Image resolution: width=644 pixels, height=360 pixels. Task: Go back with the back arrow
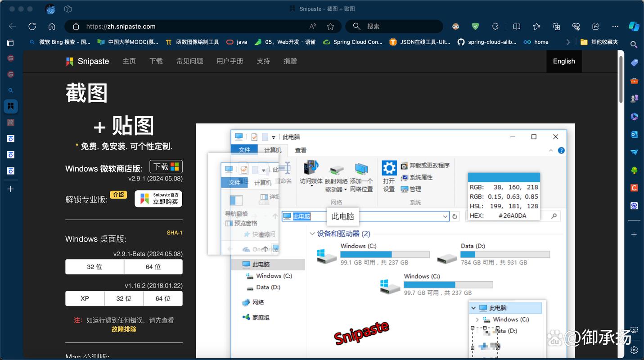coord(13,27)
